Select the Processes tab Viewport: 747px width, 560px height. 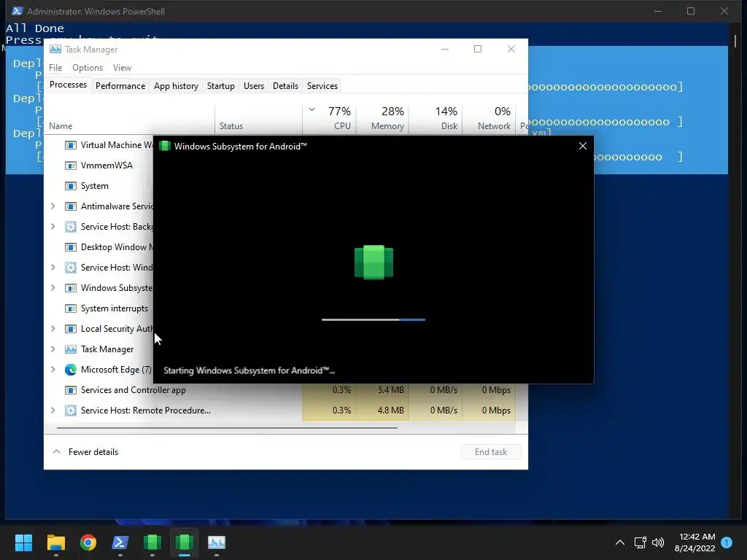click(68, 85)
